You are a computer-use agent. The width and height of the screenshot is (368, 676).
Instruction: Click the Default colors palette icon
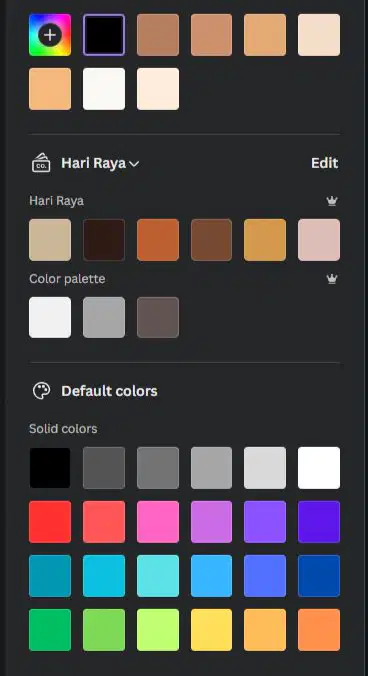41,391
